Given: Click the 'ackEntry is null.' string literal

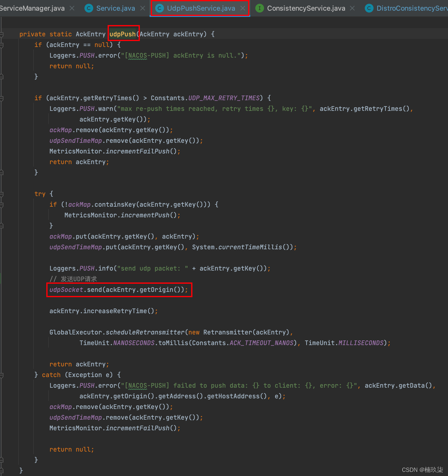Looking at the screenshot, I should click(x=181, y=55).
